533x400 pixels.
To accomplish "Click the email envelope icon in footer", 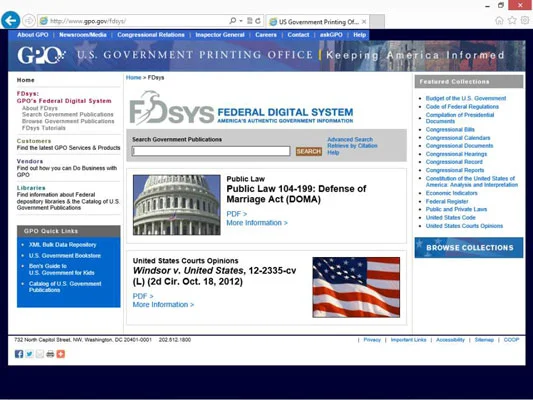I will point(40,354).
